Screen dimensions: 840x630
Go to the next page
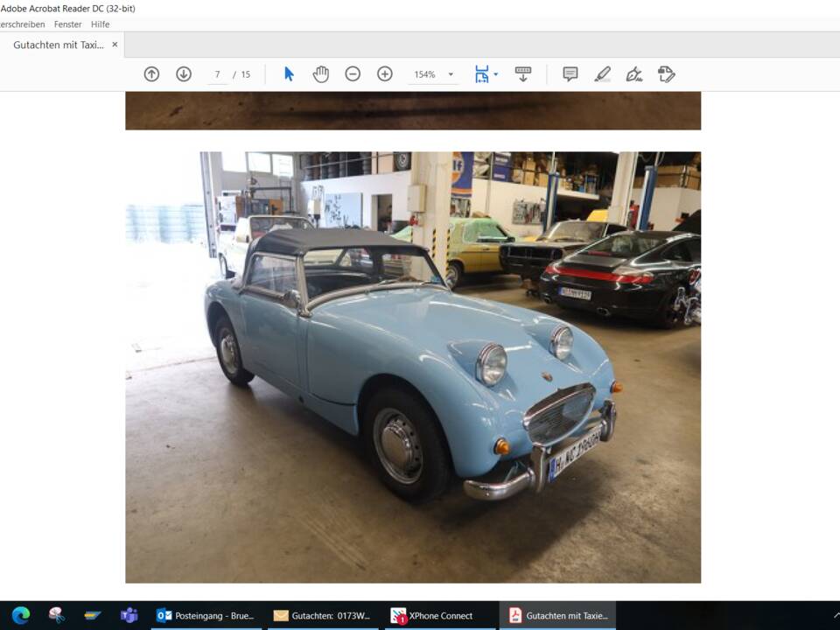[x=183, y=74]
